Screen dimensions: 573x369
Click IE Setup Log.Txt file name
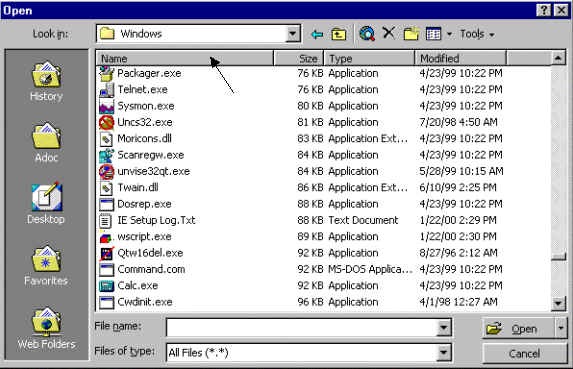pos(156,221)
